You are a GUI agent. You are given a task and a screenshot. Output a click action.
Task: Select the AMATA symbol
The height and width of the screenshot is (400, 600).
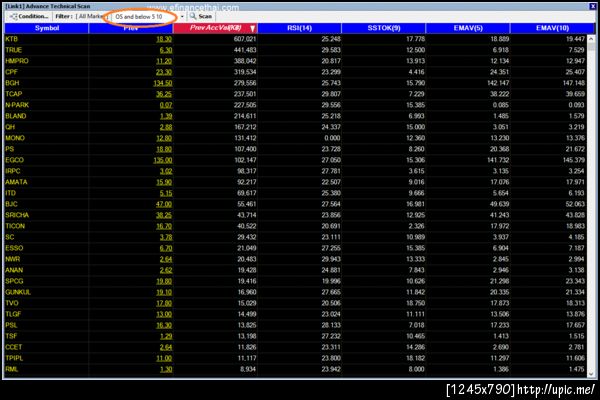tap(16, 182)
